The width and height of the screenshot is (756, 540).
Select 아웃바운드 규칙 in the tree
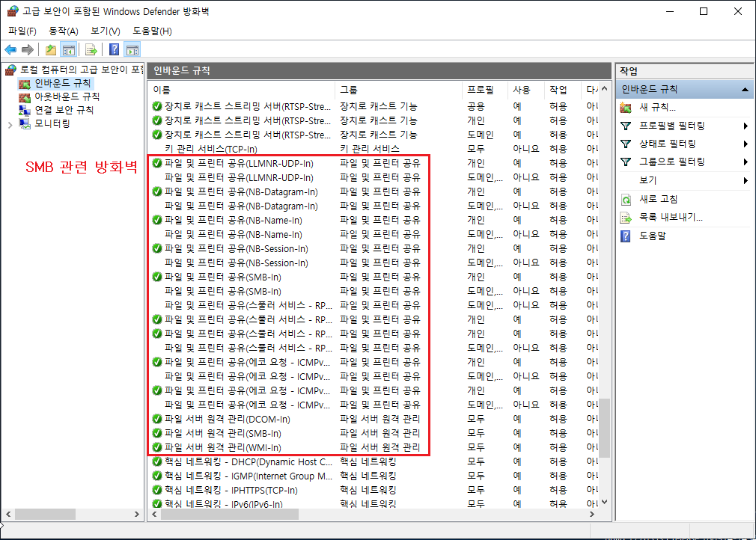pos(67,96)
